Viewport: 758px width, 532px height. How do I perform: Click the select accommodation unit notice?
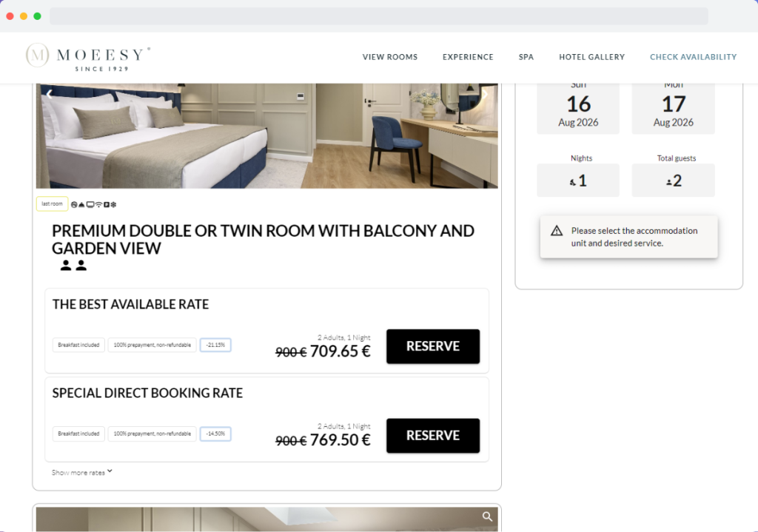pos(629,237)
